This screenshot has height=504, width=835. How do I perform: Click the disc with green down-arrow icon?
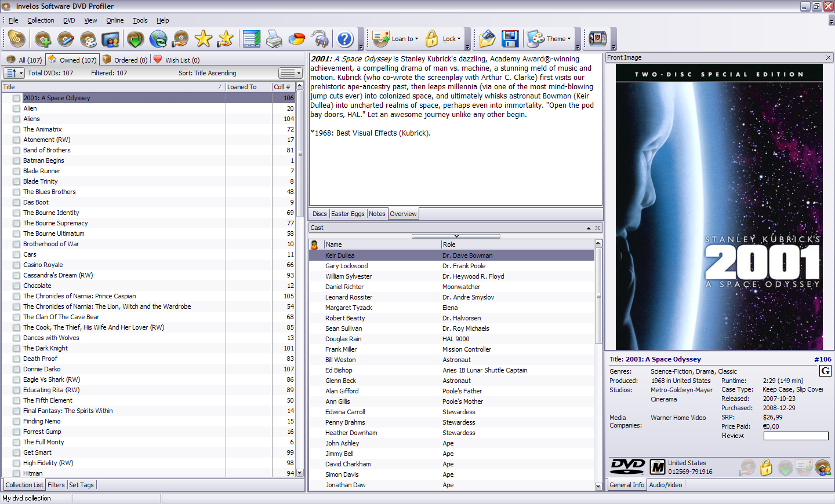(x=136, y=39)
